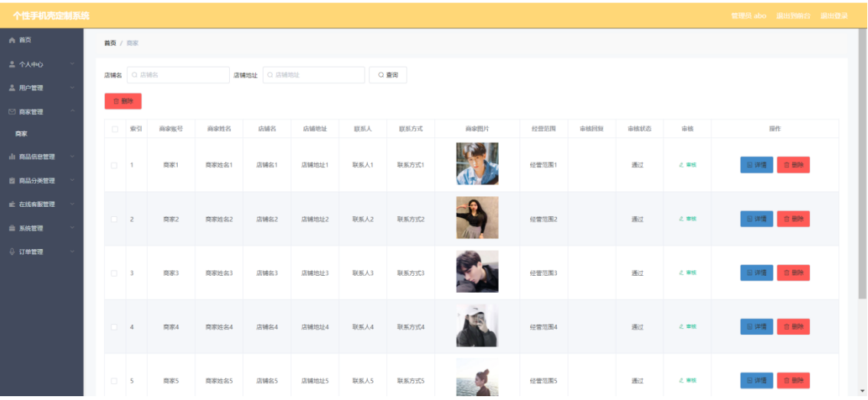Open 个人中心 sidebar menu
The image size is (868, 400).
pyautogui.click(x=41, y=64)
